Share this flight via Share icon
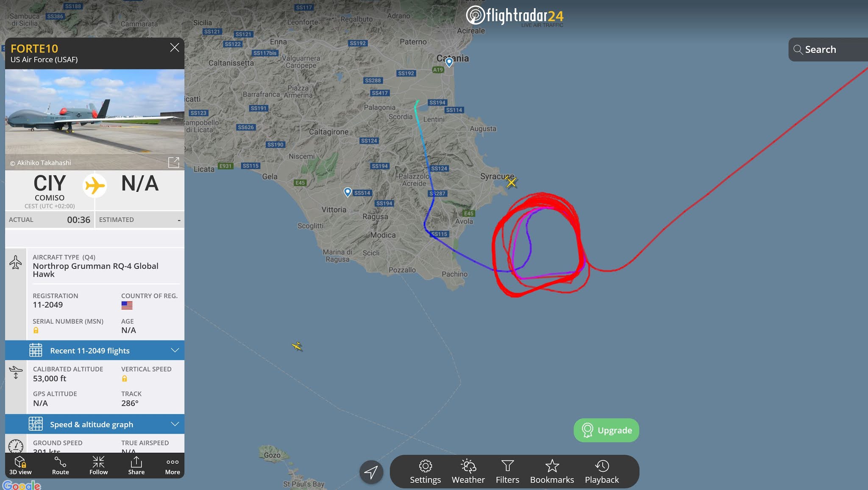Viewport: 868px width, 490px height. 136,465
